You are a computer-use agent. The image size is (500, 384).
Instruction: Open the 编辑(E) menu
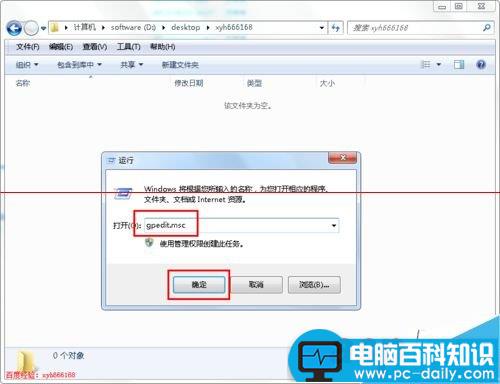61,47
